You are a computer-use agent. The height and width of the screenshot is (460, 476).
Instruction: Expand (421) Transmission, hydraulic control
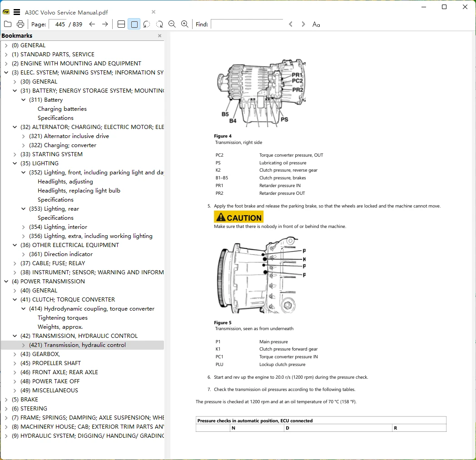[x=23, y=345]
